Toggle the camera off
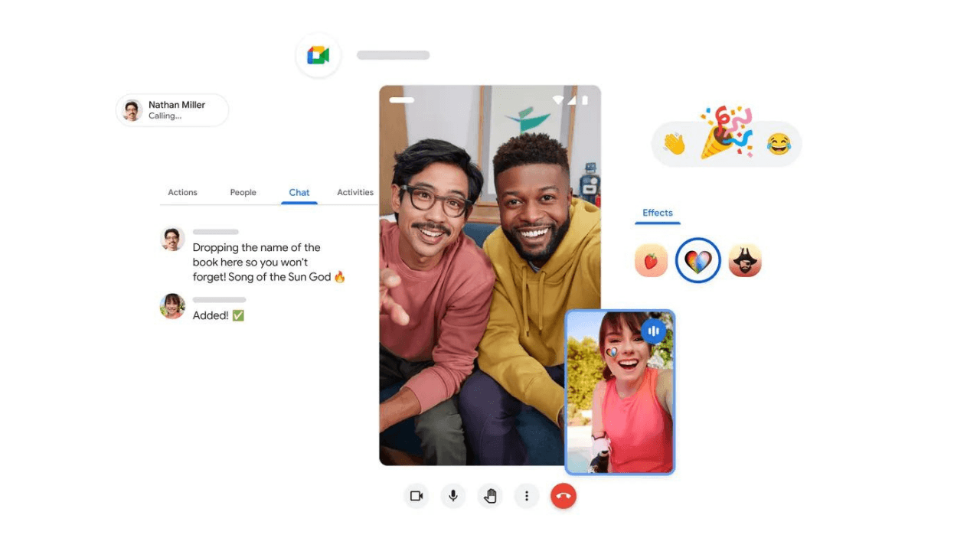 416,496
